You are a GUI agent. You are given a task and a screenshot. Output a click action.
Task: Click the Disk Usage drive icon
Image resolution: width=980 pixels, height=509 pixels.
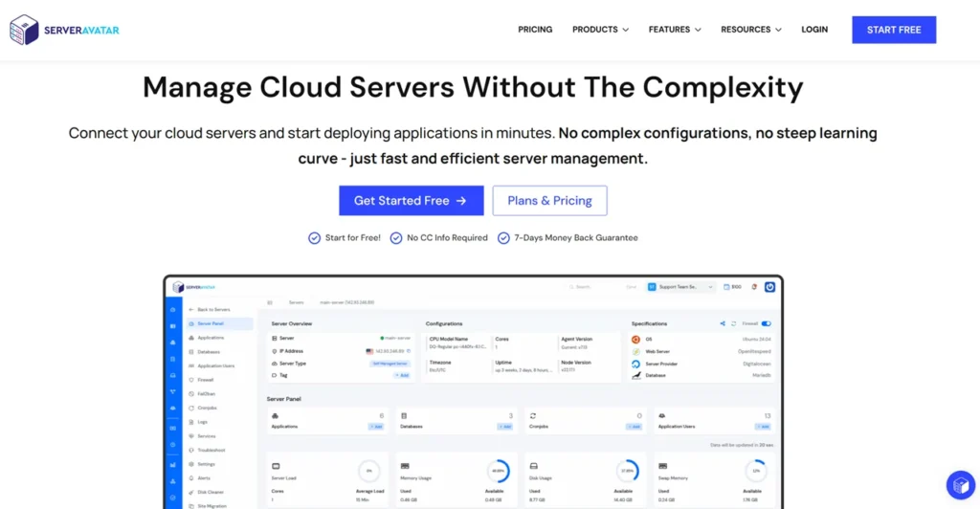(x=534, y=466)
